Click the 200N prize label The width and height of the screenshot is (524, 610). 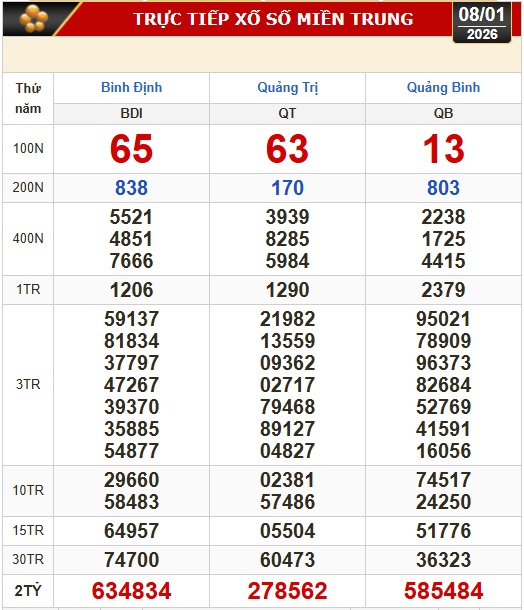coord(28,188)
